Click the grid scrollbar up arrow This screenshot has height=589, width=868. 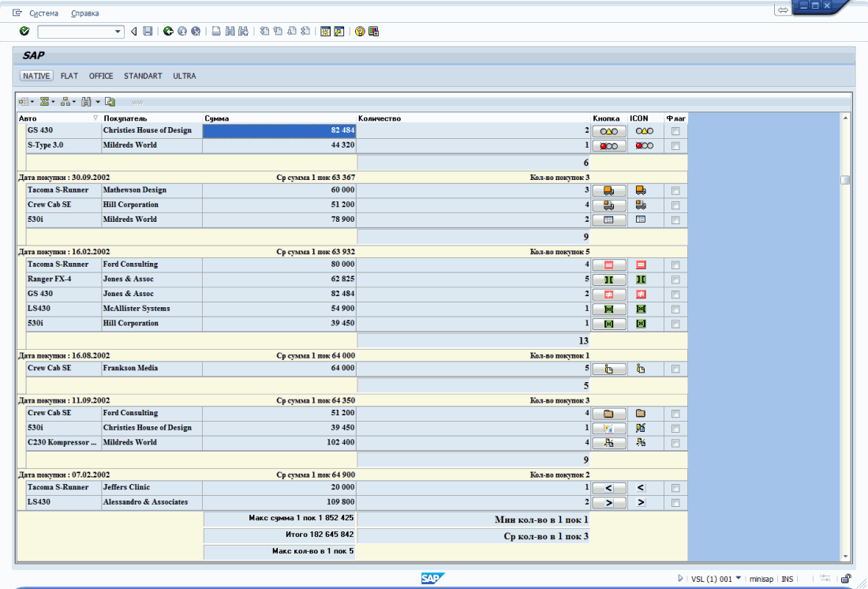(x=845, y=118)
